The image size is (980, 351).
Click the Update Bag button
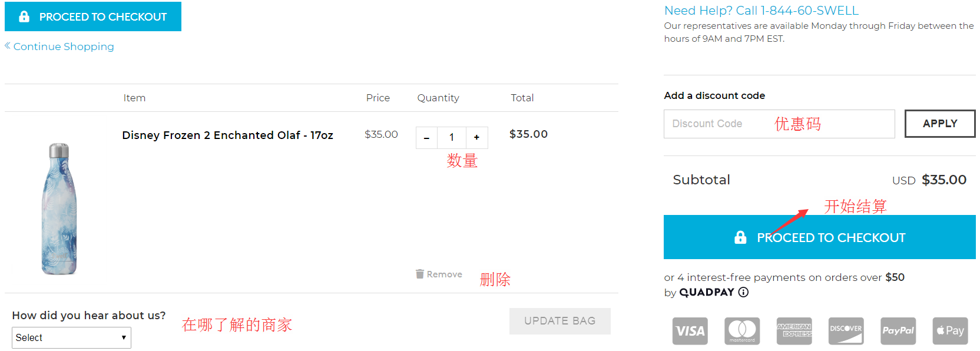[559, 321]
